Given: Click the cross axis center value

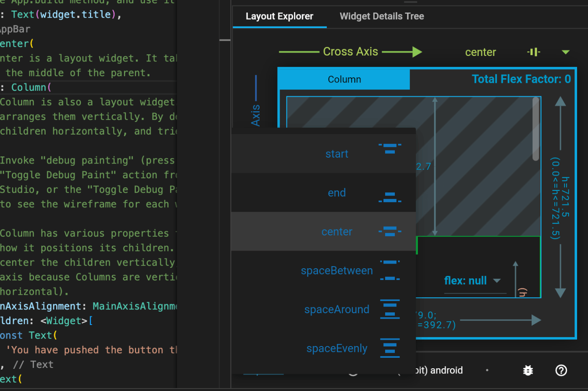Looking at the screenshot, I should tap(480, 52).
